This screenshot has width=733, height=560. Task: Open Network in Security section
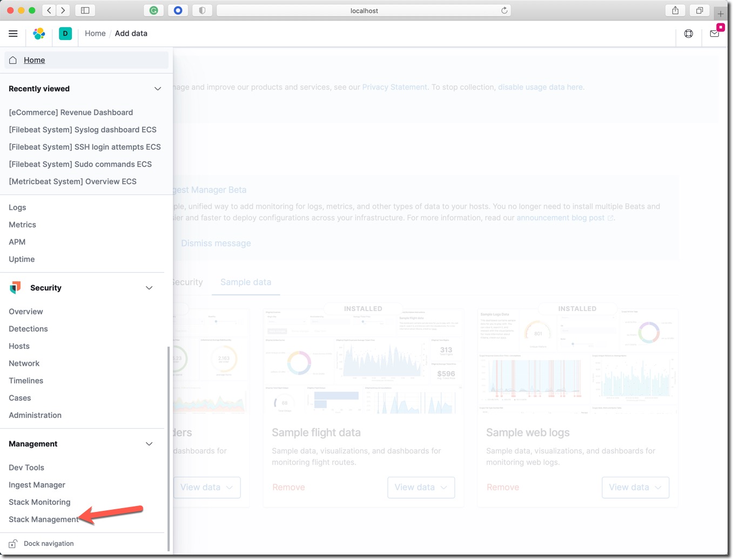pos(24,363)
